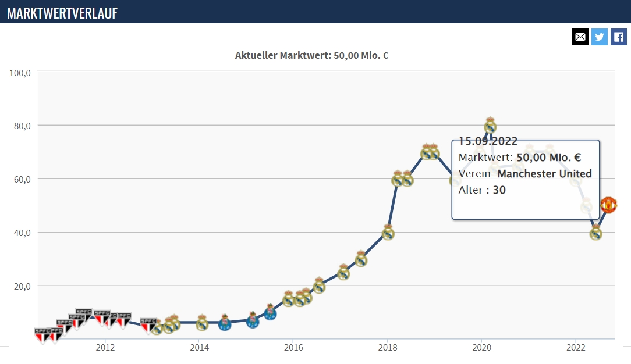This screenshot has height=364, width=631.
Task: Select the Real Madrid point at 40 near 2018
Action: (x=388, y=232)
